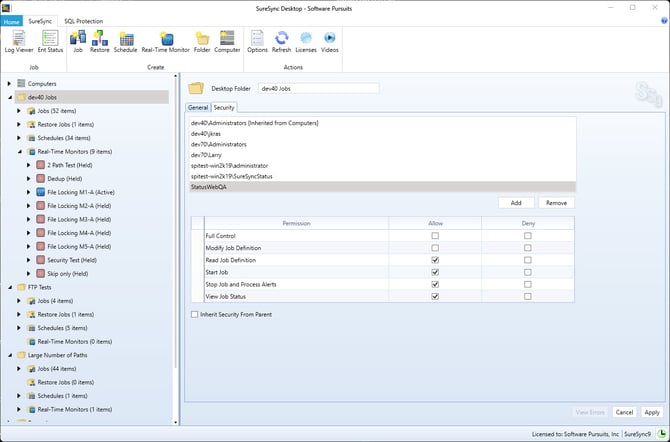Image resolution: width=670 pixels, height=442 pixels.
Task: Select the Computers tree node
Action: tap(42, 84)
